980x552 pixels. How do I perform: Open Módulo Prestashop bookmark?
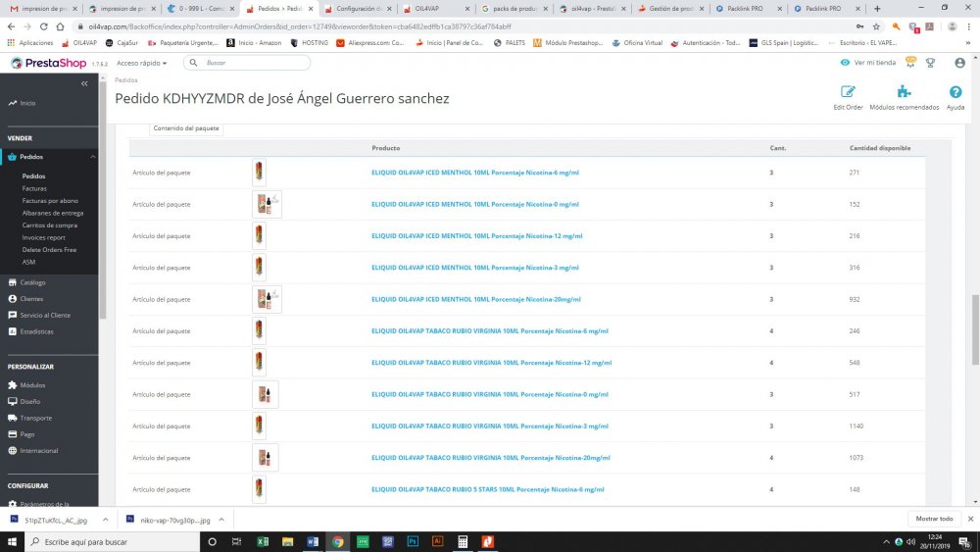coord(567,43)
